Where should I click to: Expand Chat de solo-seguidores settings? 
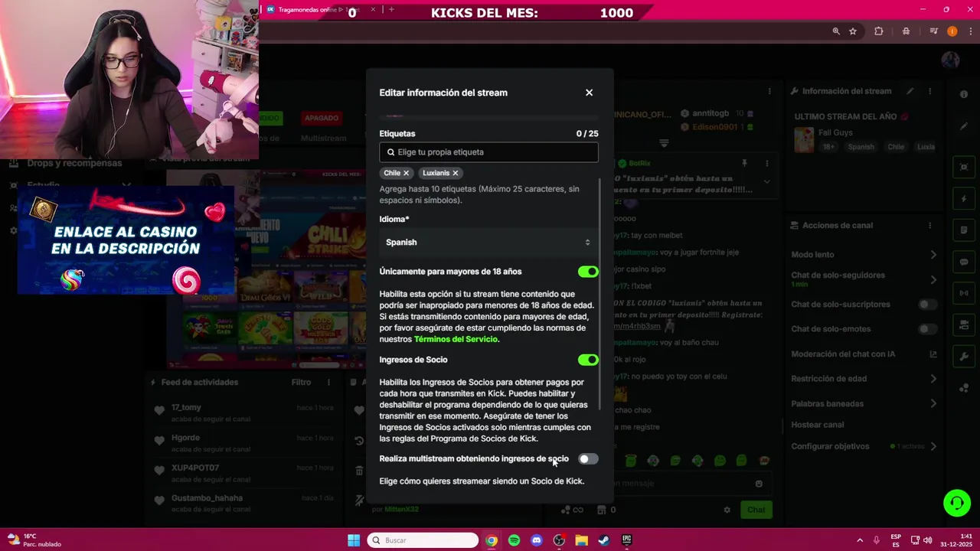coord(933,279)
